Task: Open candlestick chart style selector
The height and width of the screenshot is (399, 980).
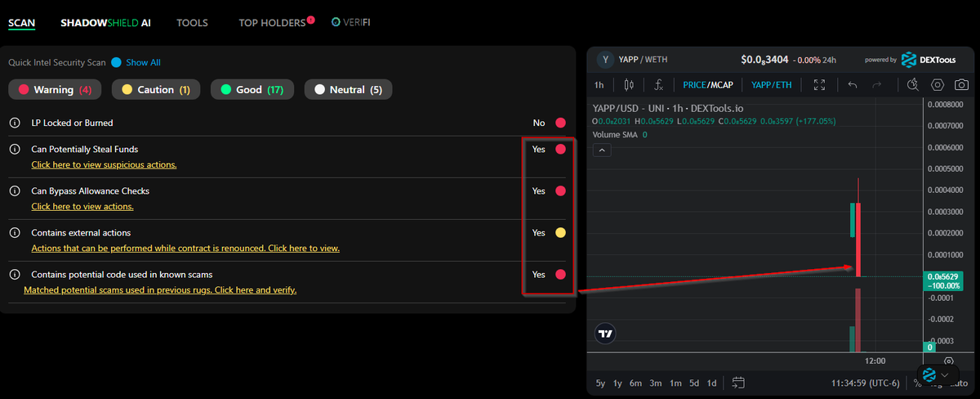Action: tap(628, 85)
